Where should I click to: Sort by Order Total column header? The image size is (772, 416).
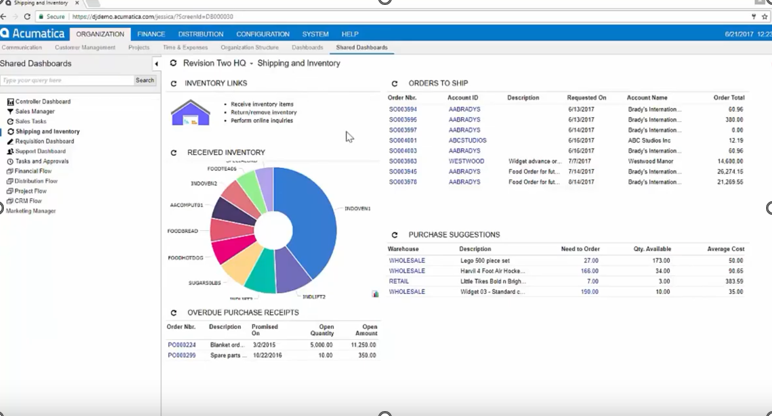click(x=729, y=98)
